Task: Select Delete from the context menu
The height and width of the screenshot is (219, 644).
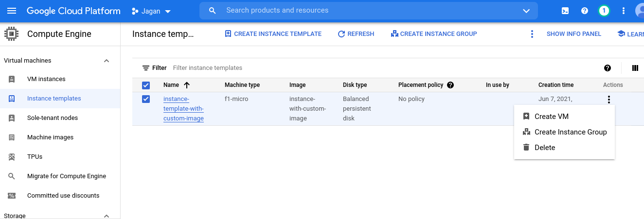Action: pos(564,148)
